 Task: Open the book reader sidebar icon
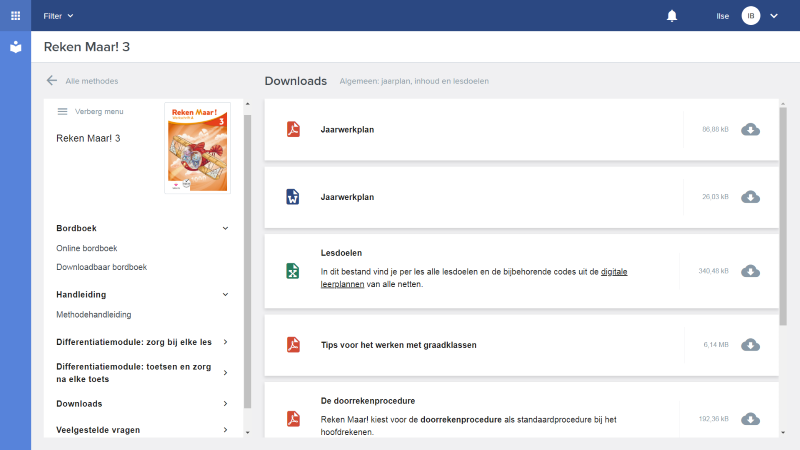click(x=15, y=47)
